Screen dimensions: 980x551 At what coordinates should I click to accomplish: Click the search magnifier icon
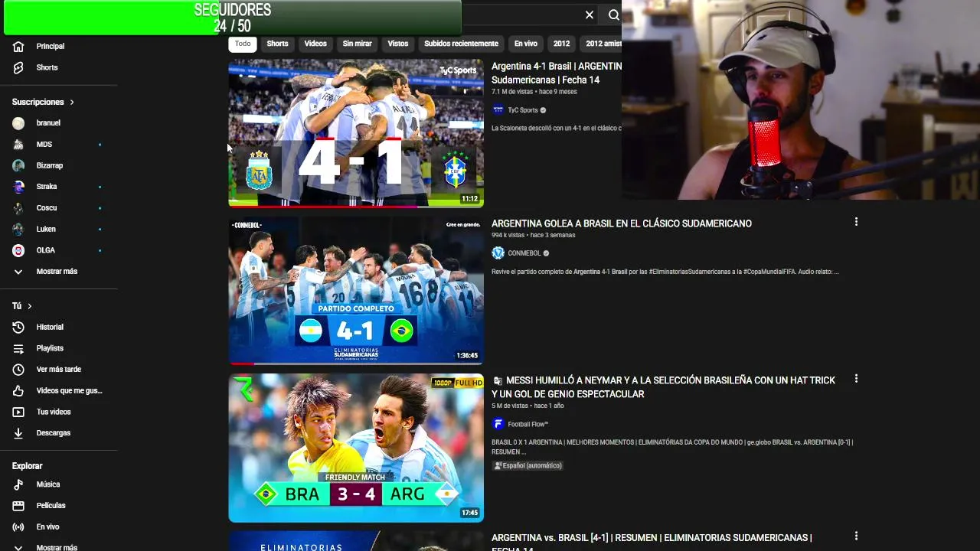613,15
